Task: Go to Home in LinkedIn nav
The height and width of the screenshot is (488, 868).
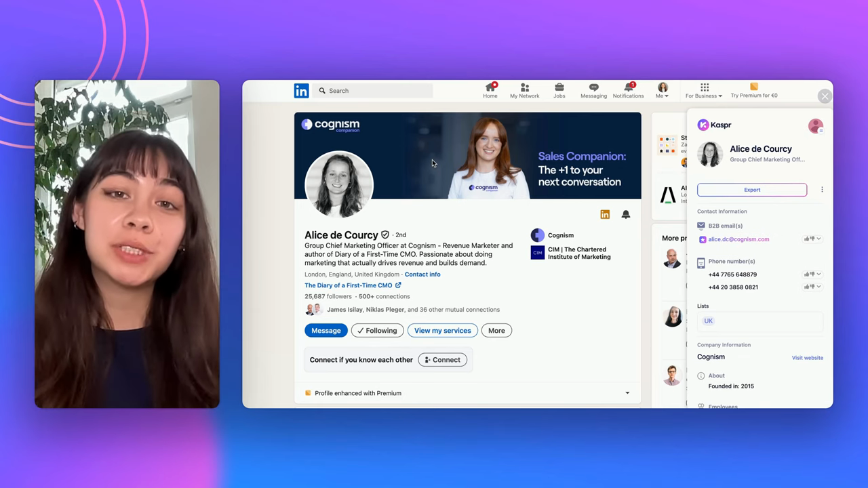Action: (490, 91)
